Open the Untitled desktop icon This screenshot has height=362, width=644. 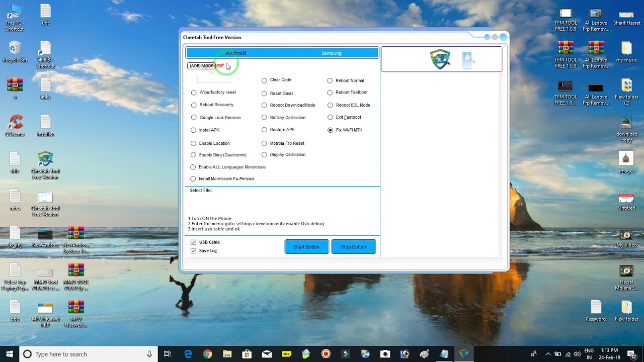tap(626, 200)
